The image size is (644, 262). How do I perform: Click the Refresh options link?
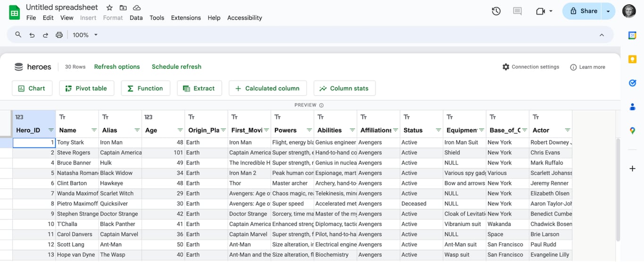tap(117, 67)
